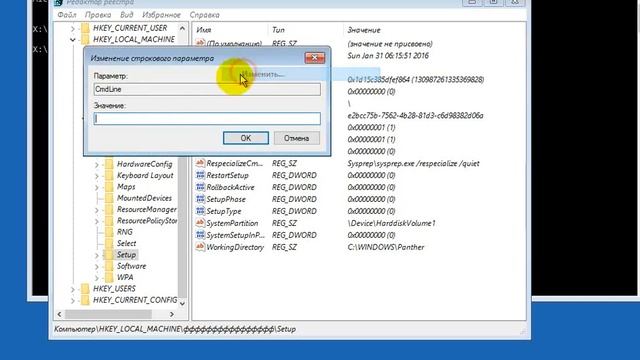Click the Keyboard Layout folder icon
640x360 pixels.
click(x=109, y=176)
